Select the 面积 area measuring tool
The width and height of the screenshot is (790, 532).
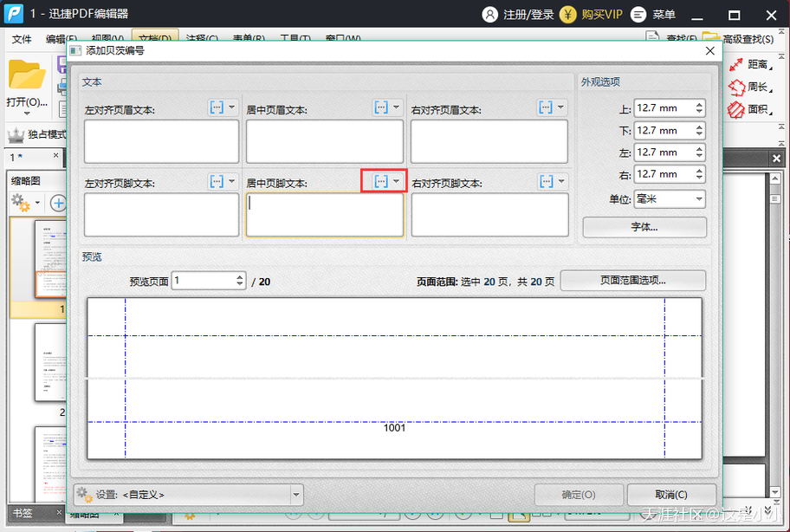click(x=750, y=109)
